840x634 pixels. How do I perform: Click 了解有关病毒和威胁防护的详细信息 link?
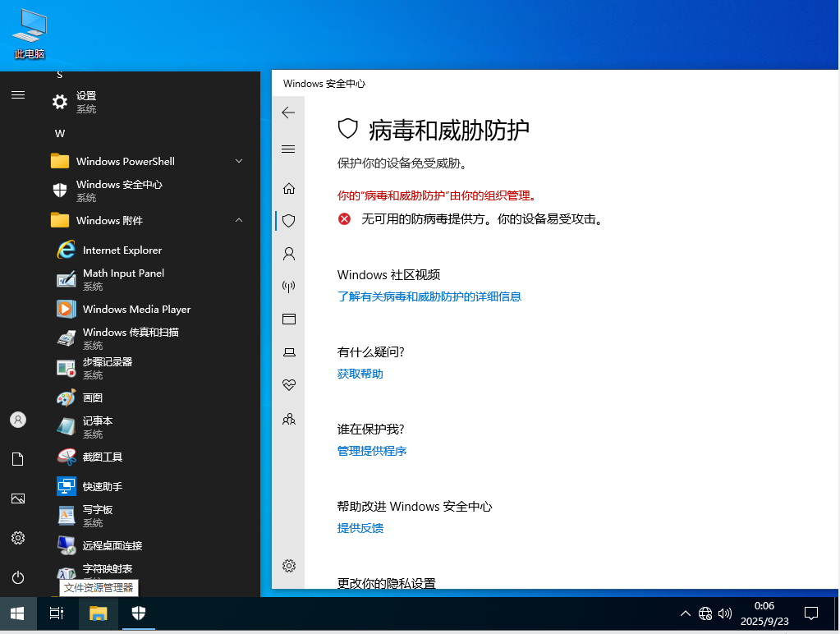(x=429, y=296)
